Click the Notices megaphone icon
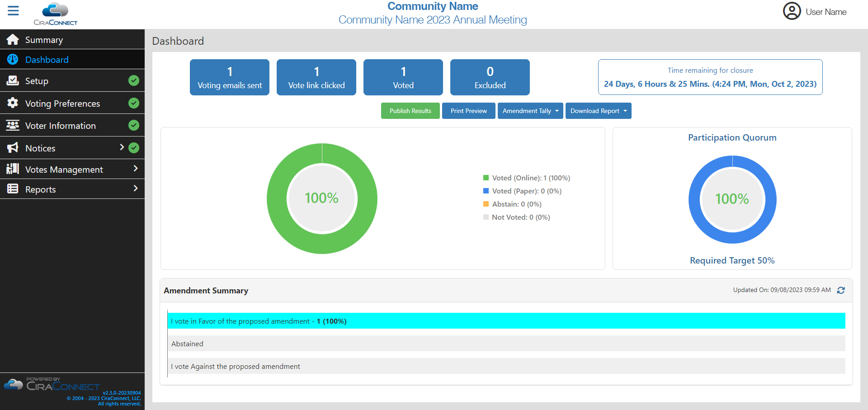This screenshot has width=868, height=410. [x=13, y=148]
